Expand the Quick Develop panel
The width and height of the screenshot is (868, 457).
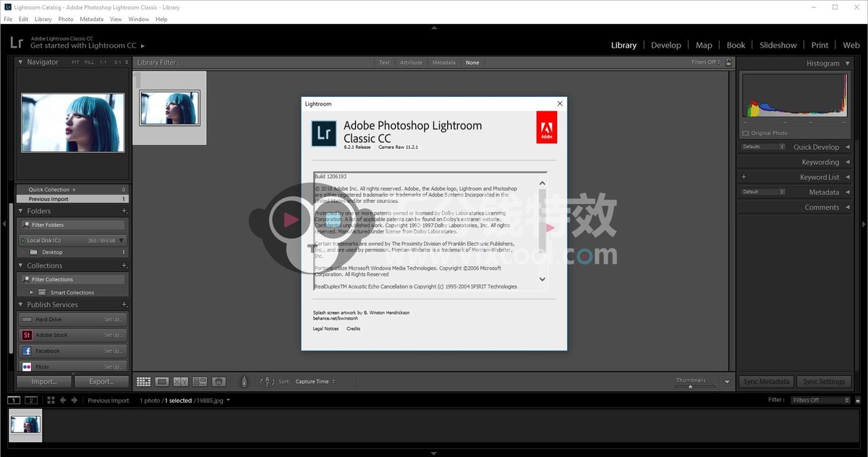pos(849,147)
